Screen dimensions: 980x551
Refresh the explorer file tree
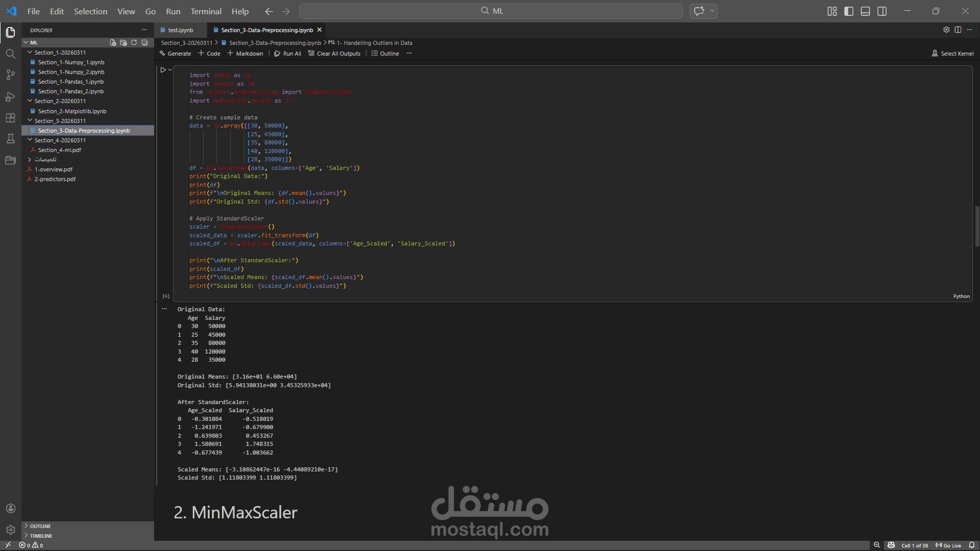(x=134, y=43)
